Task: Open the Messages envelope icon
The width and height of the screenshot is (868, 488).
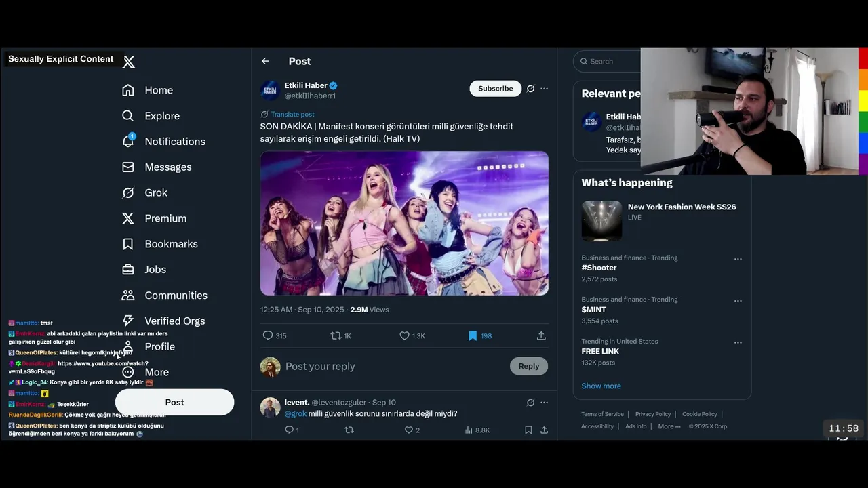Action: [127, 167]
